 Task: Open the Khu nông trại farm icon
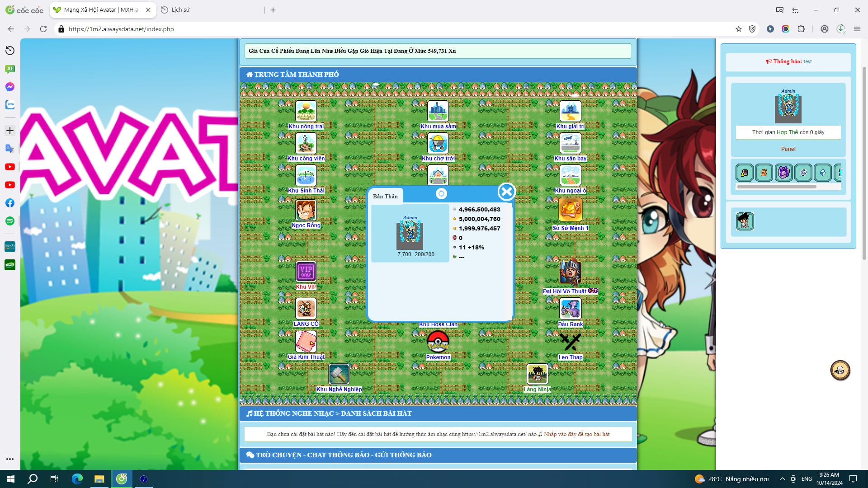(x=306, y=111)
